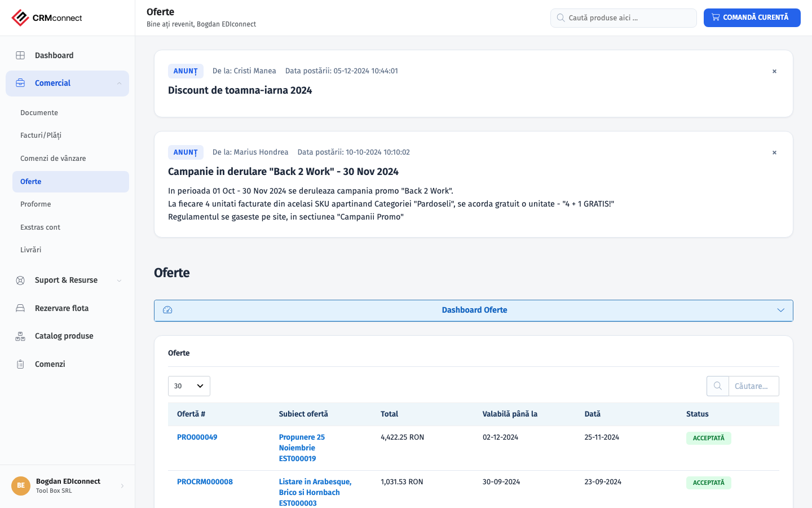812x508 pixels.
Task: Click the Comandă curentă button
Action: click(x=752, y=17)
